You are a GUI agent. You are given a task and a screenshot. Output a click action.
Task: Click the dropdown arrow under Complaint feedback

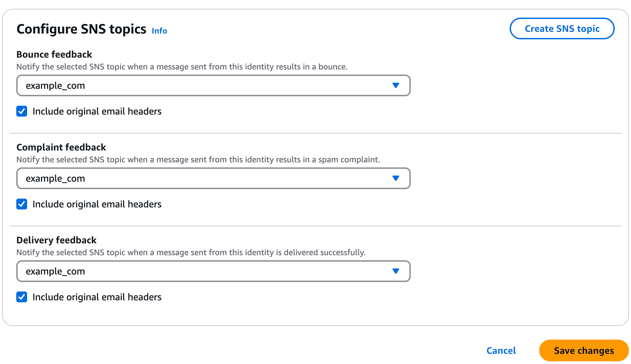pos(396,178)
